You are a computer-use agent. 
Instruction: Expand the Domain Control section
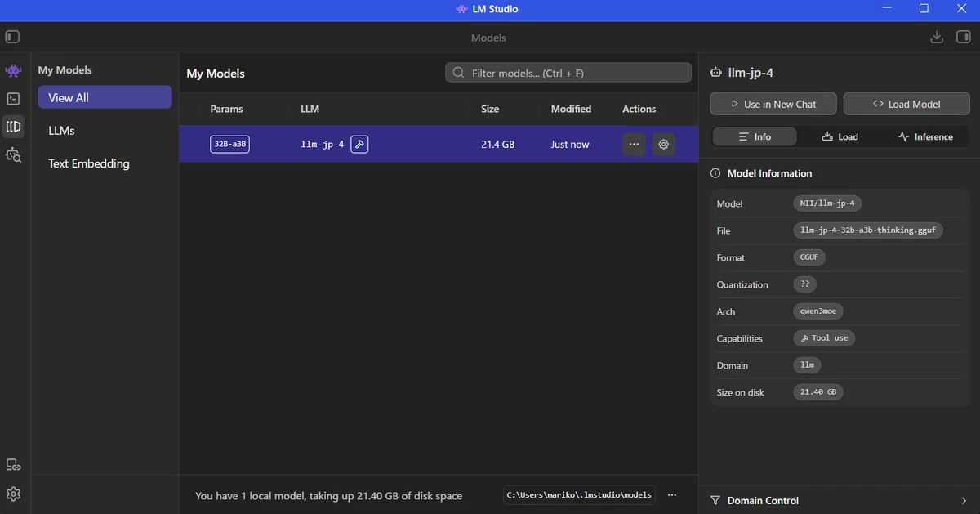[840, 500]
